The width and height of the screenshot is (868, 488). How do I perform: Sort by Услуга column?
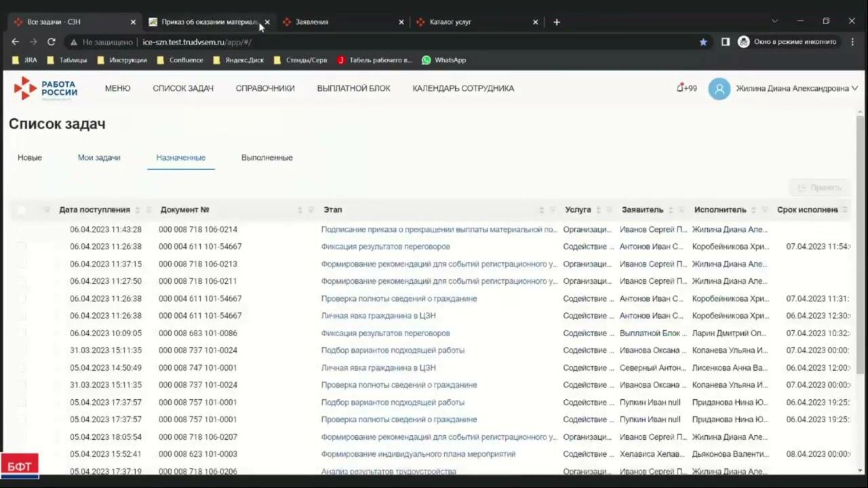(x=598, y=210)
